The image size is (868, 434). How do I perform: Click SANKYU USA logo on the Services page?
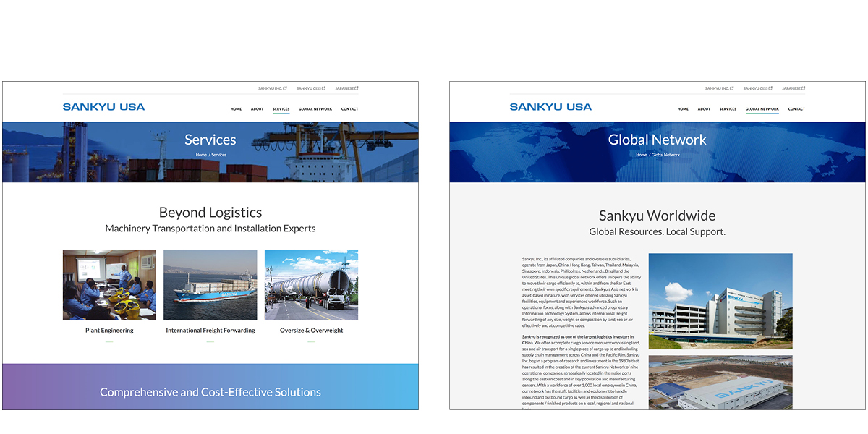(x=103, y=107)
